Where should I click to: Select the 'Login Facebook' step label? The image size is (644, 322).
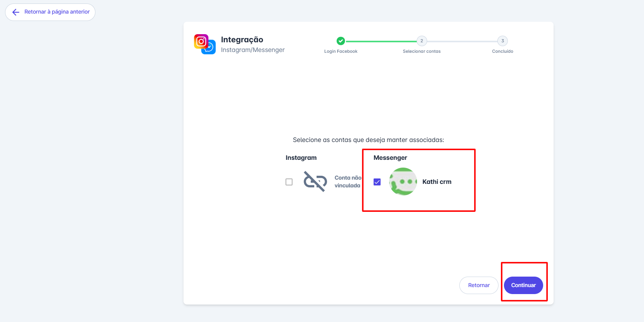click(x=341, y=51)
